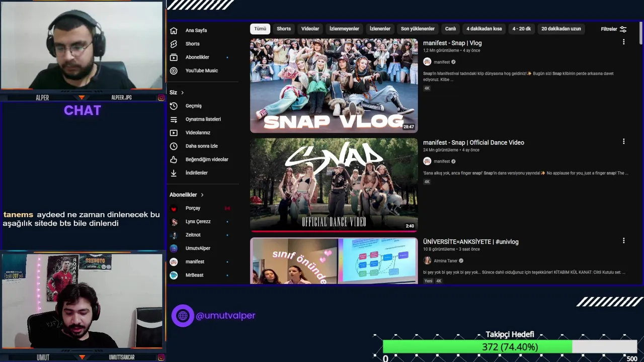Select the Son yüklenenler filter chip
The width and height of the screenshot is (644, 362).
[418, 29]
